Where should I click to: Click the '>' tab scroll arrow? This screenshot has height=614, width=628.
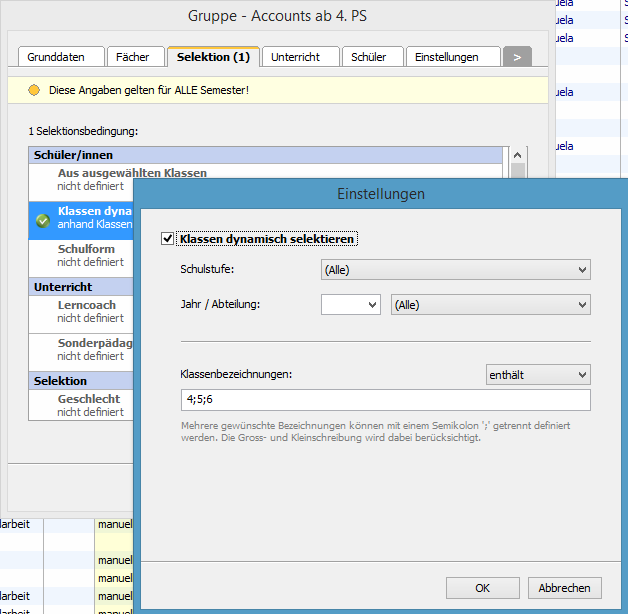click(x=517, y=57)
